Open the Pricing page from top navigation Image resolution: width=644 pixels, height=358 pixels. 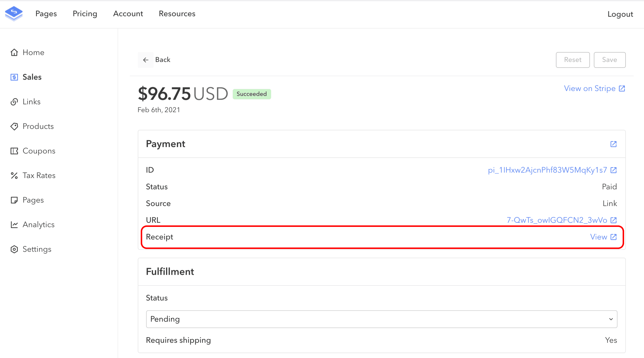point(85,14)
